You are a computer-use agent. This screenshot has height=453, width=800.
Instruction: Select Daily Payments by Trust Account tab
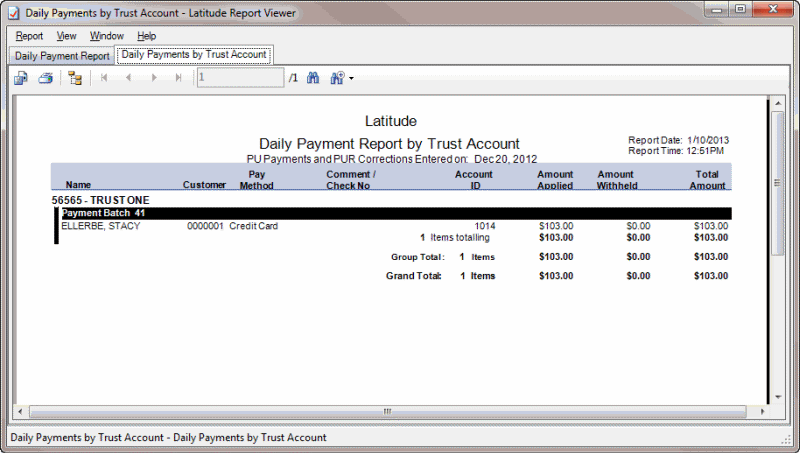pyautogui.click(x=194, y=55)
